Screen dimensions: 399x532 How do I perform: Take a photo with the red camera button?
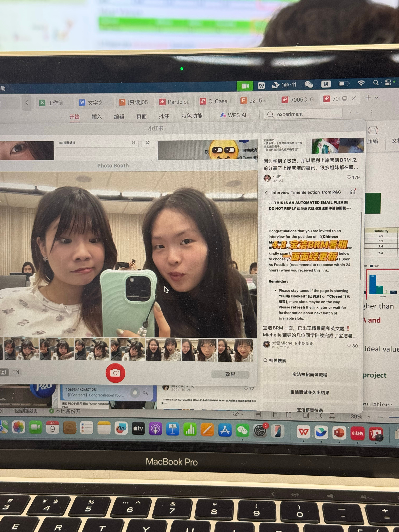(x=115, y=373)
